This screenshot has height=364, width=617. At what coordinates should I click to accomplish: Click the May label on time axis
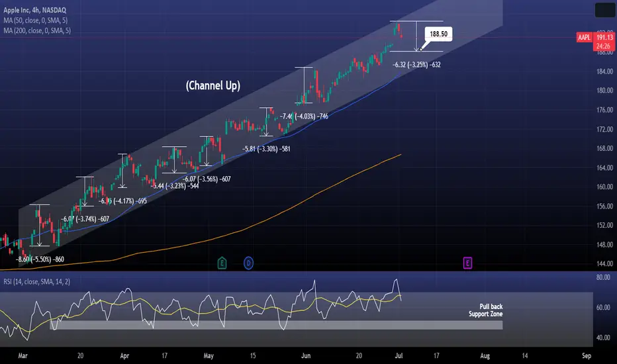209,356
